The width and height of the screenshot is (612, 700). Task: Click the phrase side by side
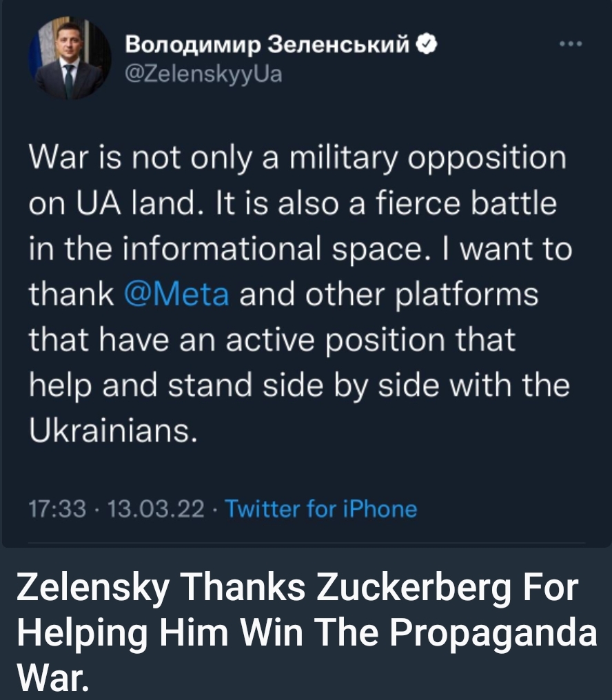[366, 385]
